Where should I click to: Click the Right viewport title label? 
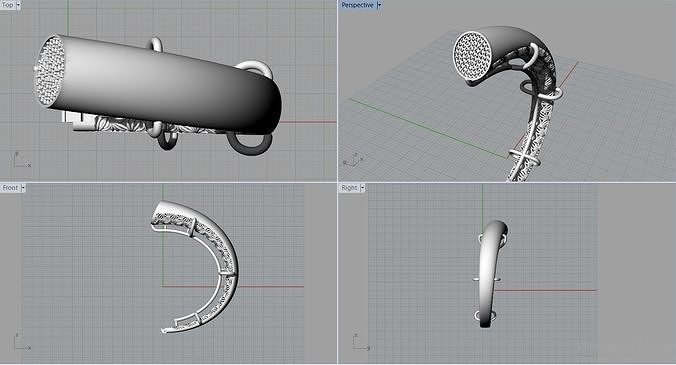coord(349,188)
